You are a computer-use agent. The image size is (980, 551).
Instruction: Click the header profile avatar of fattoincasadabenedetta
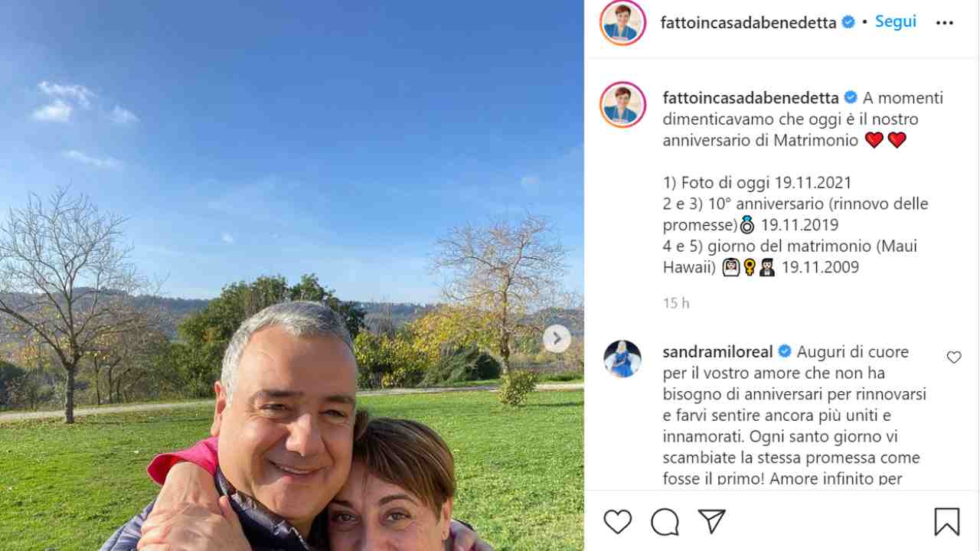622,23
